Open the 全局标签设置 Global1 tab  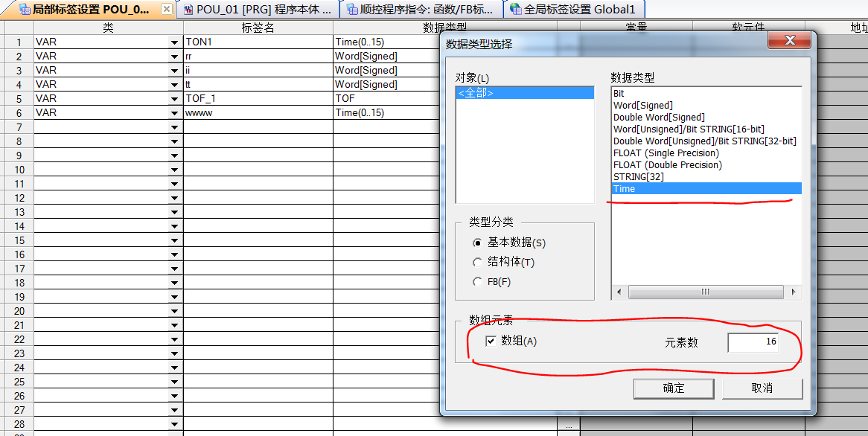pos(572,10)
